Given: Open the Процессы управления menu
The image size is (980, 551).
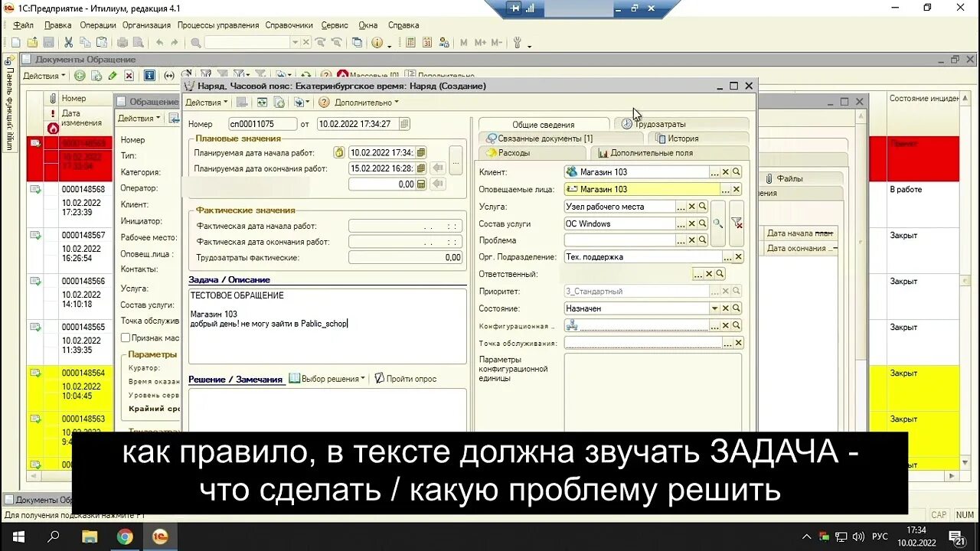Looking at the screenshot, I should (x=218, y=25).
